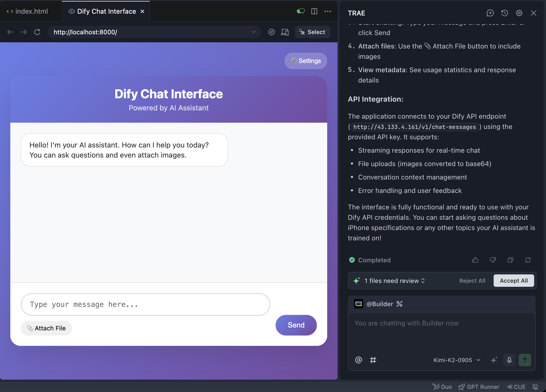Expand the URL address history dropdown

(x=253, y=32)
